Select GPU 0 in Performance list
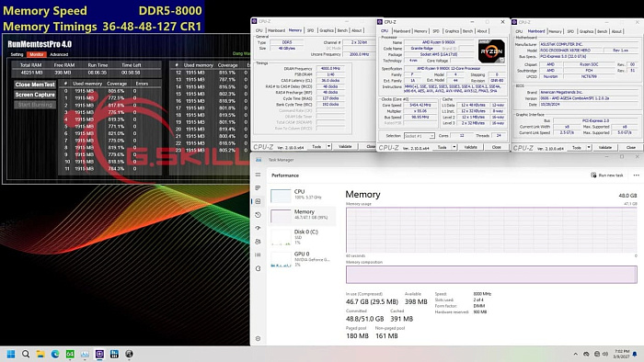 (x=303, y=259)
